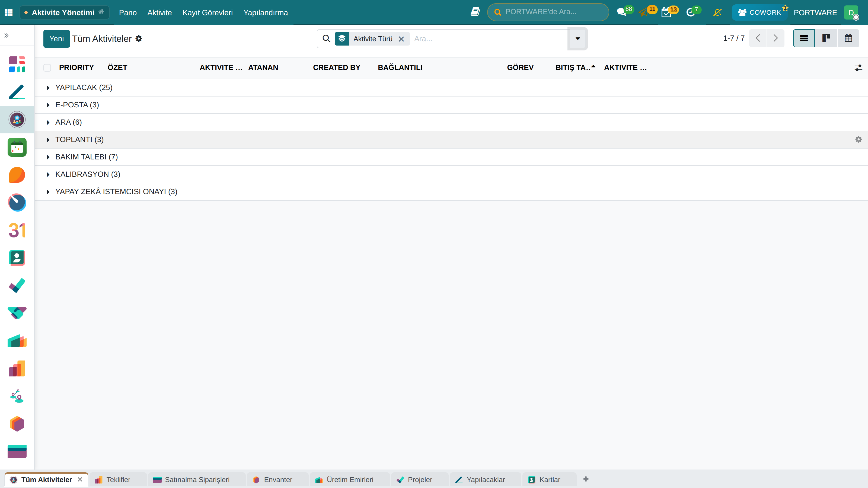Open the blue timer clock app in sidebar
Viewport: 868px width, 488px height.
(17, 203)
